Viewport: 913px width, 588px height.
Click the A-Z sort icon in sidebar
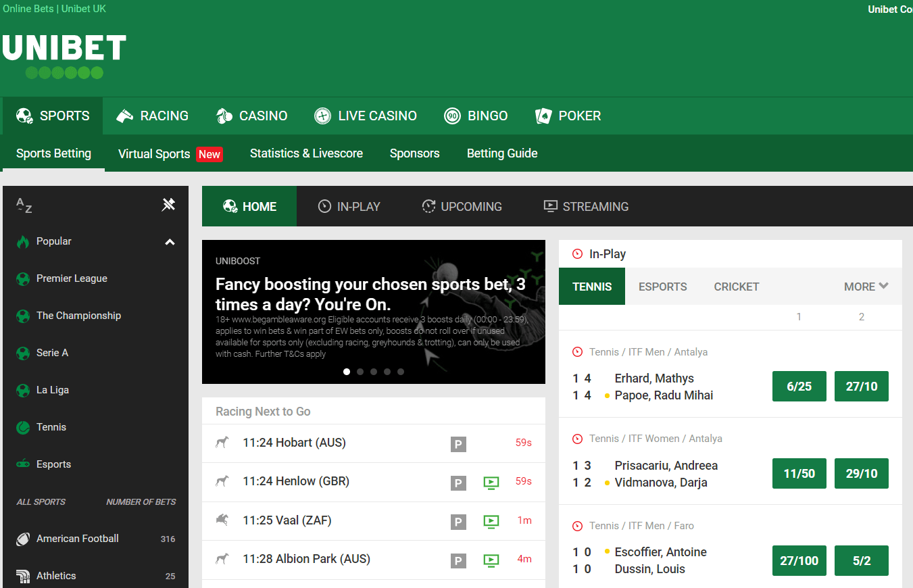24,205
